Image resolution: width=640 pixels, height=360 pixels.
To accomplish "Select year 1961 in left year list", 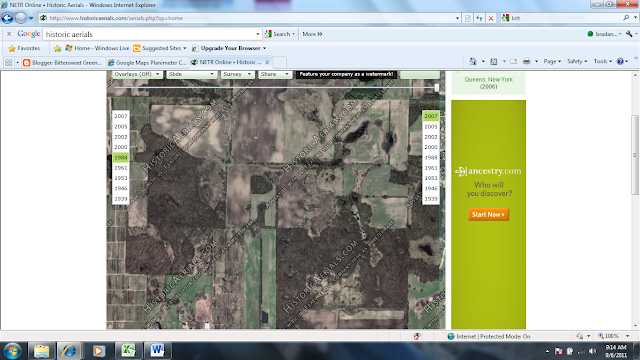I will (x=121, y=168).
